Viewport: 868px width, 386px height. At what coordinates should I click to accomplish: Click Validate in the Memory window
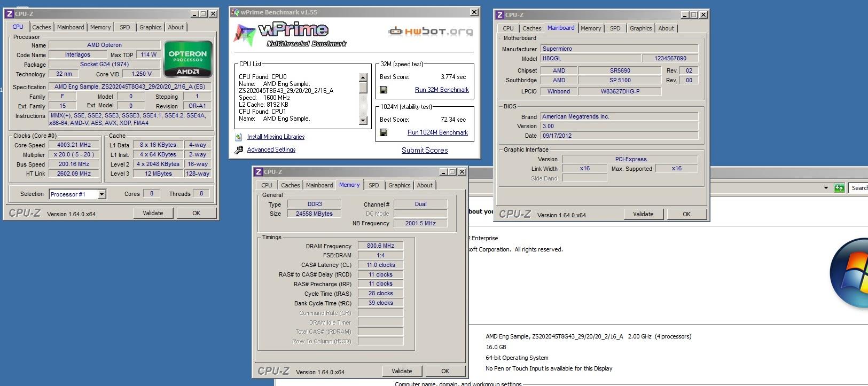(402, 371)
